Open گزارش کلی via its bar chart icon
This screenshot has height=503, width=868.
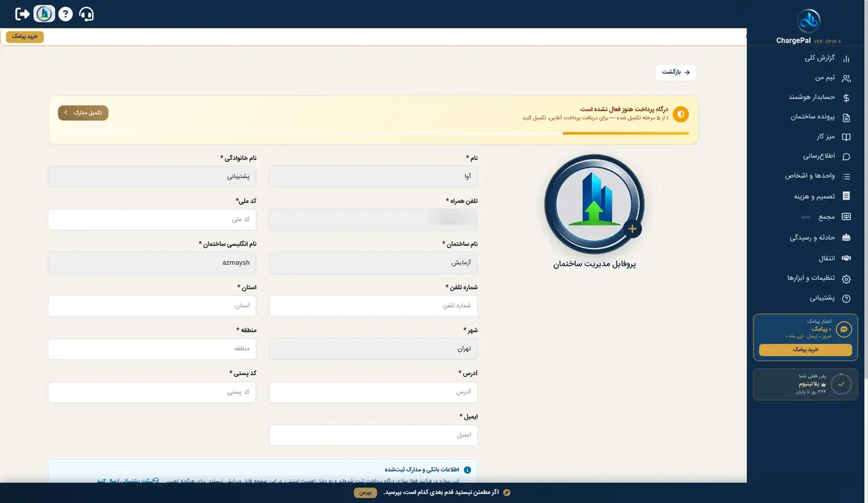(846, 58)
